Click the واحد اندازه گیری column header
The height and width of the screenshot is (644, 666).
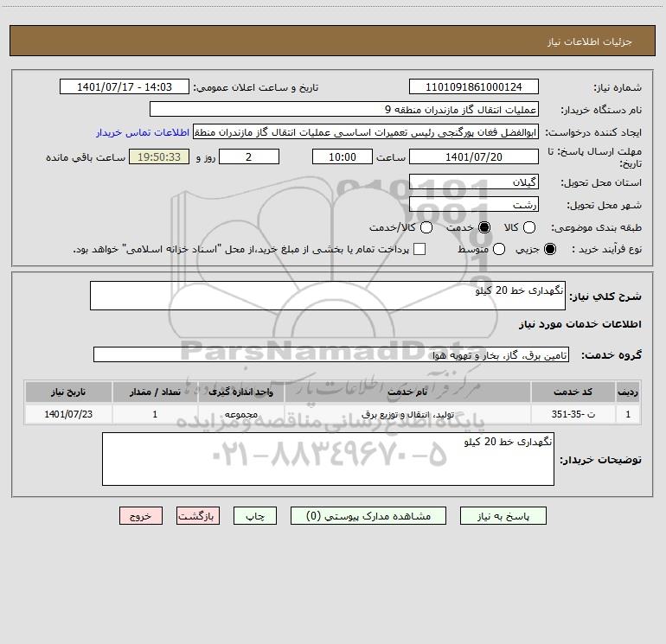240,392
